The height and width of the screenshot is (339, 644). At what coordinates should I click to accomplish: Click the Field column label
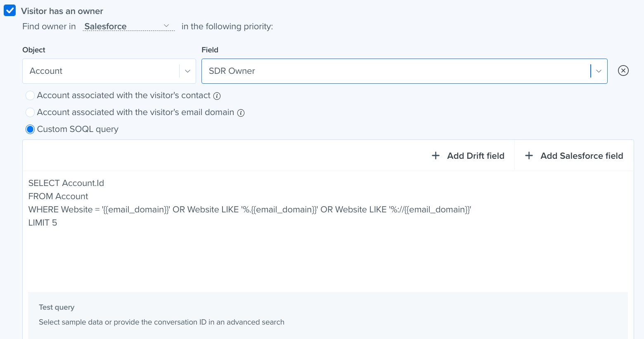[x=210, y=50]
